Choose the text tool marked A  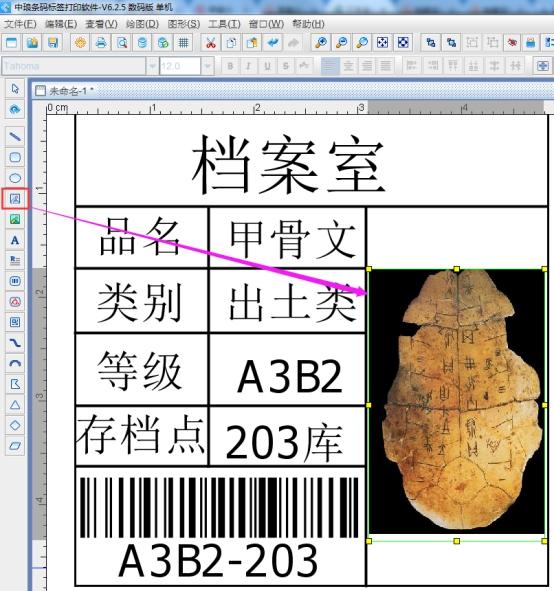(x=15, y=240)
